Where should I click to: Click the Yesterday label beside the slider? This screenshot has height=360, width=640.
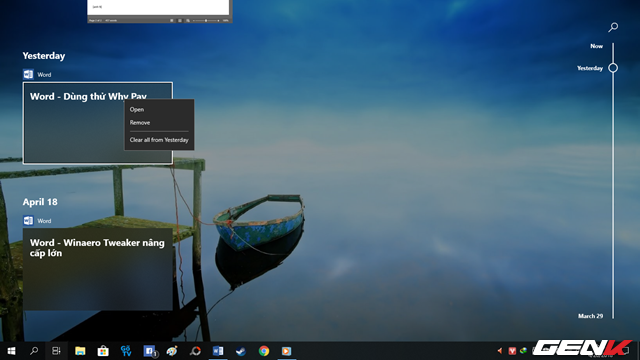[590, 68]
